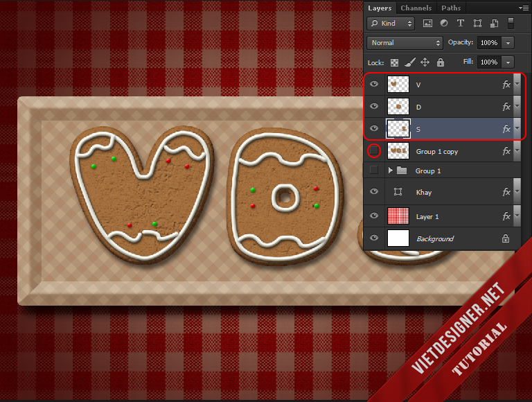Select the Layer 1 name
The width and height of the screenshot is (532, 402).
[427, 217]
